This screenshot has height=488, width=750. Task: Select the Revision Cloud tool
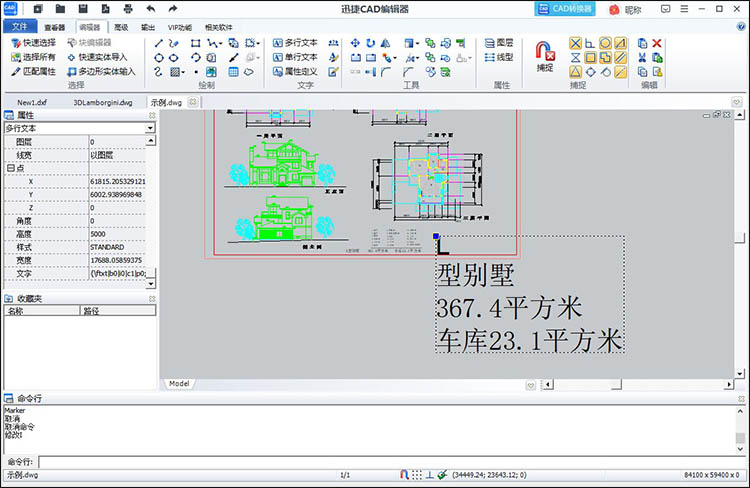point(249,72)
